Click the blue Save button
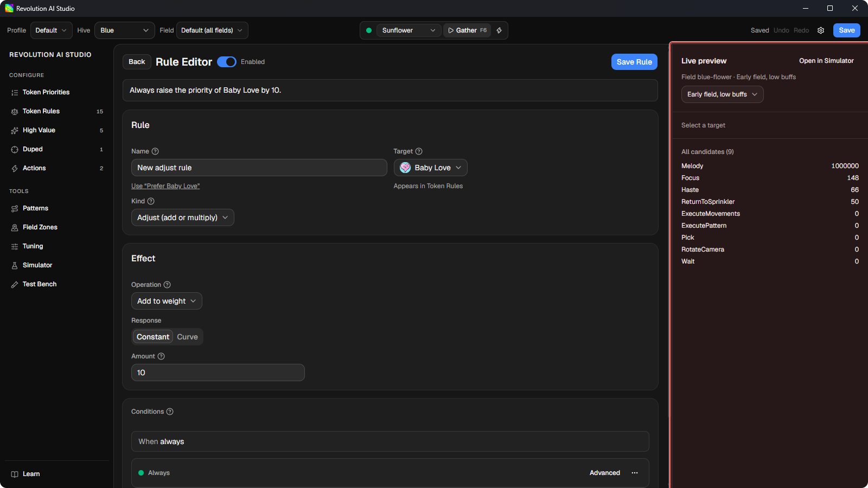The width and height of the screenshot is (868, 488). click(847, 30)
